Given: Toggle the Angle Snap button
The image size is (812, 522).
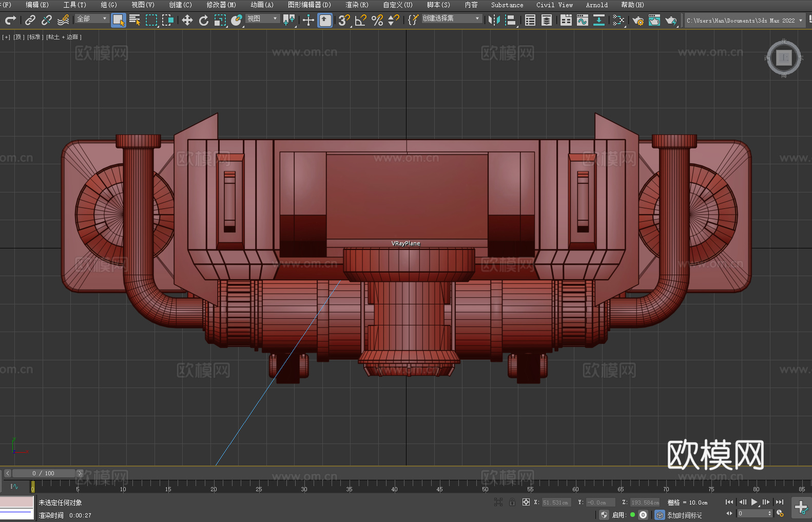Looking at the screenshot, I should (361, 20).
